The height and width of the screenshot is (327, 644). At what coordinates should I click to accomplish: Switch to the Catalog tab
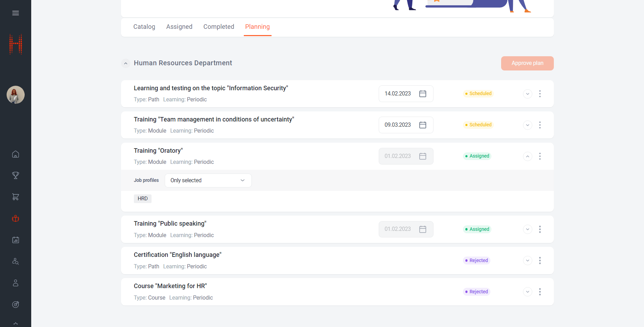point(144,27)
